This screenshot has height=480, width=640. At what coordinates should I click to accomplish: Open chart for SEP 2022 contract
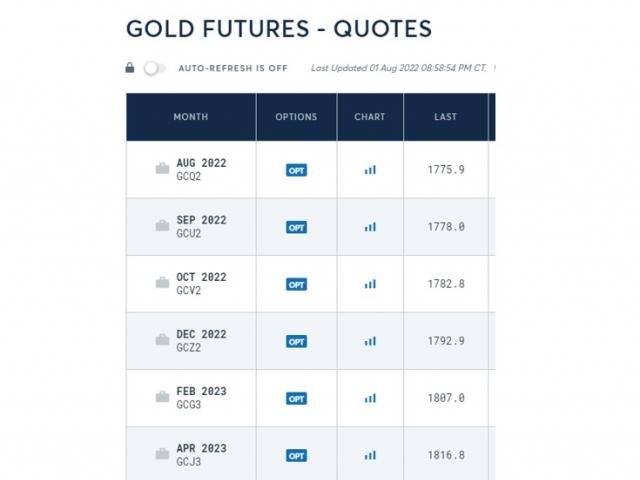click(x=370, y=227)
